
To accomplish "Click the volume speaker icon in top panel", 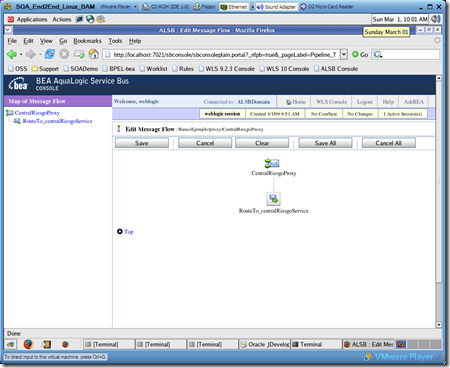I will pyautogui.click(x=435, y=19).
